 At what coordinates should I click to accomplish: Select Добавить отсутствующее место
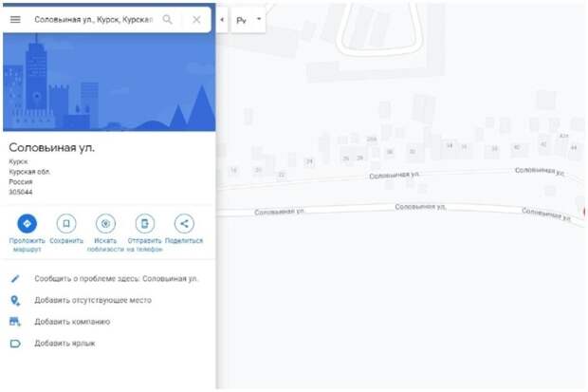pos(93,300)
